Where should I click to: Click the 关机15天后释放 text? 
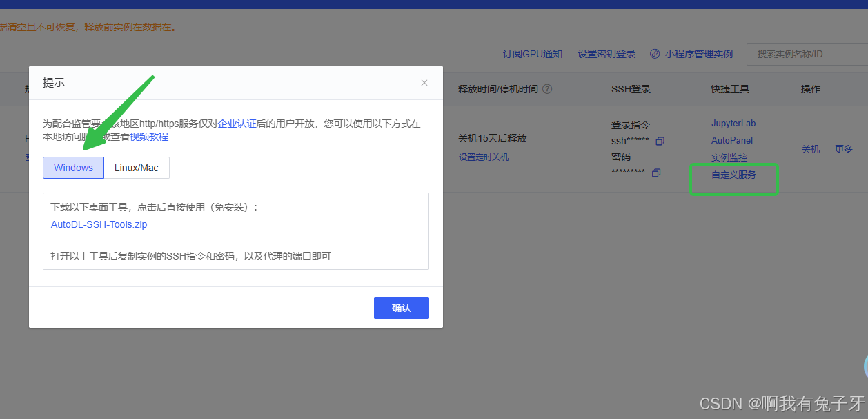[x=493, y=138]
